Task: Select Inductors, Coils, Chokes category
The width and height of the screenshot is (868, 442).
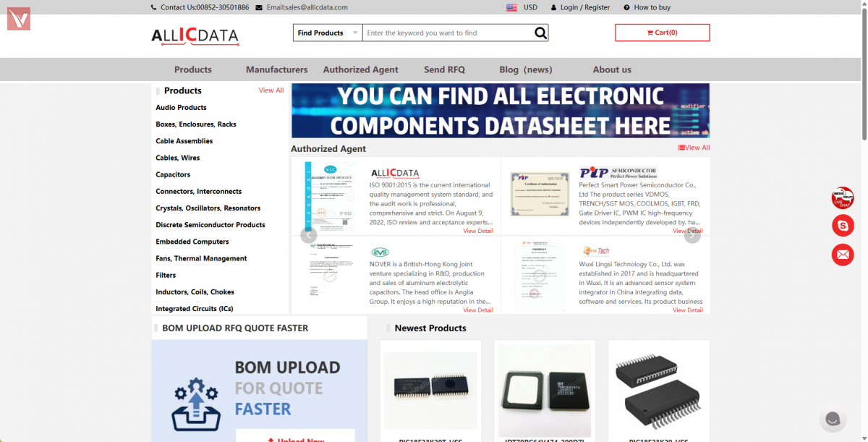Action: pos(195,292)
